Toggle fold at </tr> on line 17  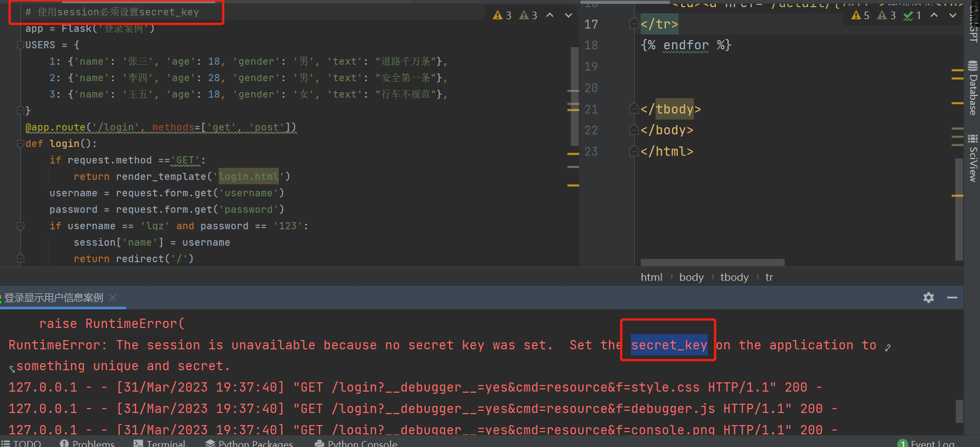point(634,24)
